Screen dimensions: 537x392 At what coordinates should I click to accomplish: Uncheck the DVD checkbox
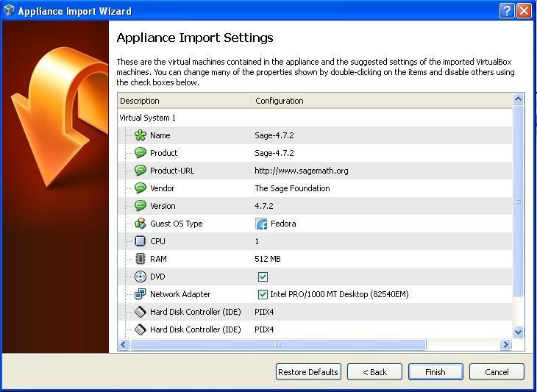[263, 277]
